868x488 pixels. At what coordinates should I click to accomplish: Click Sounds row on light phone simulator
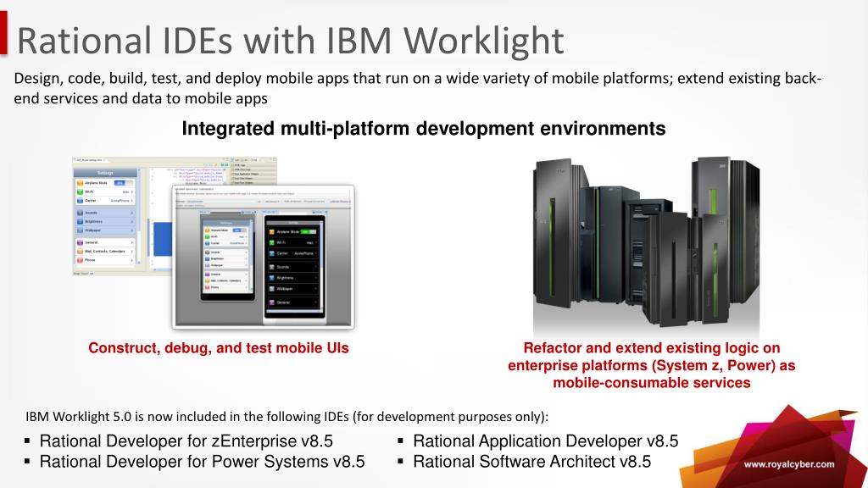(226, 252)
